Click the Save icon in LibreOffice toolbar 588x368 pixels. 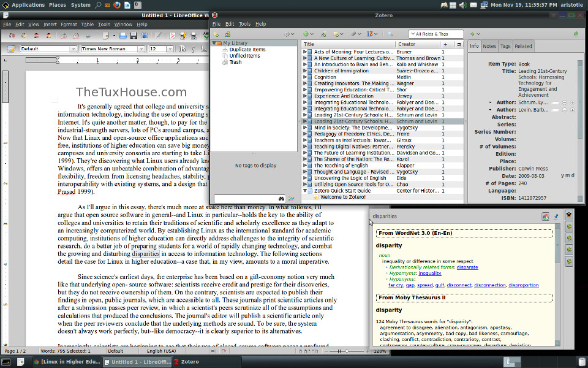[x=134, y=36]
